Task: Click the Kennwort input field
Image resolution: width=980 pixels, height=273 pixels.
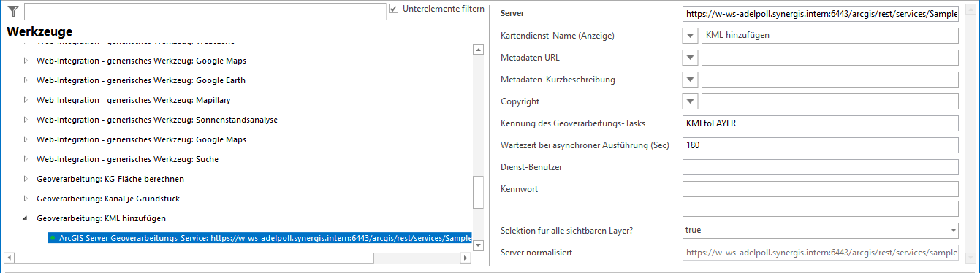Action: click(x=820, y=189)
